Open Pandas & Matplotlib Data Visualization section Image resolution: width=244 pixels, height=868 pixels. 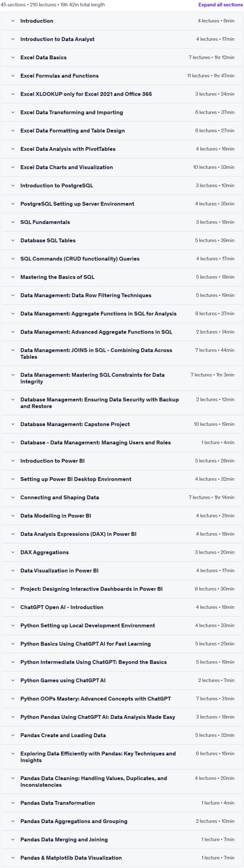tap(122, 858)
